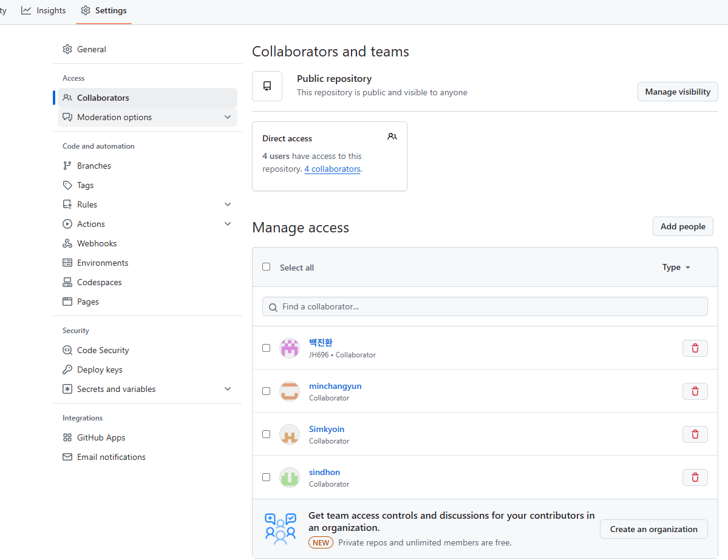This screenshot has height=560, width=728.
Task: Open minchangyun profile link
Action: pos(335,386)
